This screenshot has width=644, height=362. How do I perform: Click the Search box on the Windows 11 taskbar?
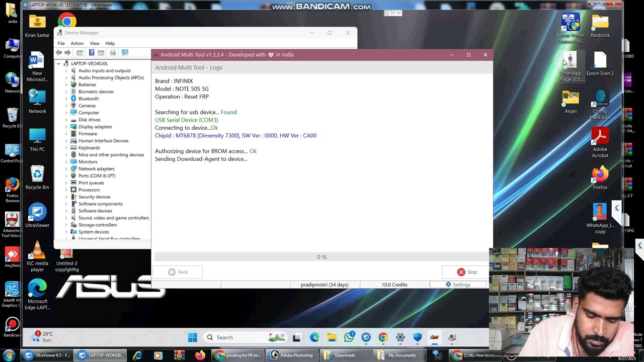point(246,337)
